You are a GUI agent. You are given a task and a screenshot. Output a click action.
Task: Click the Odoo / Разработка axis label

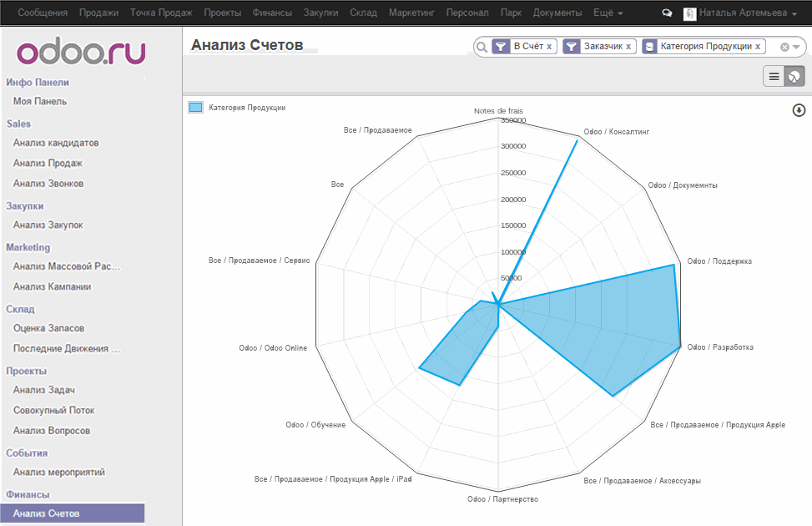(x=720, y=347)
